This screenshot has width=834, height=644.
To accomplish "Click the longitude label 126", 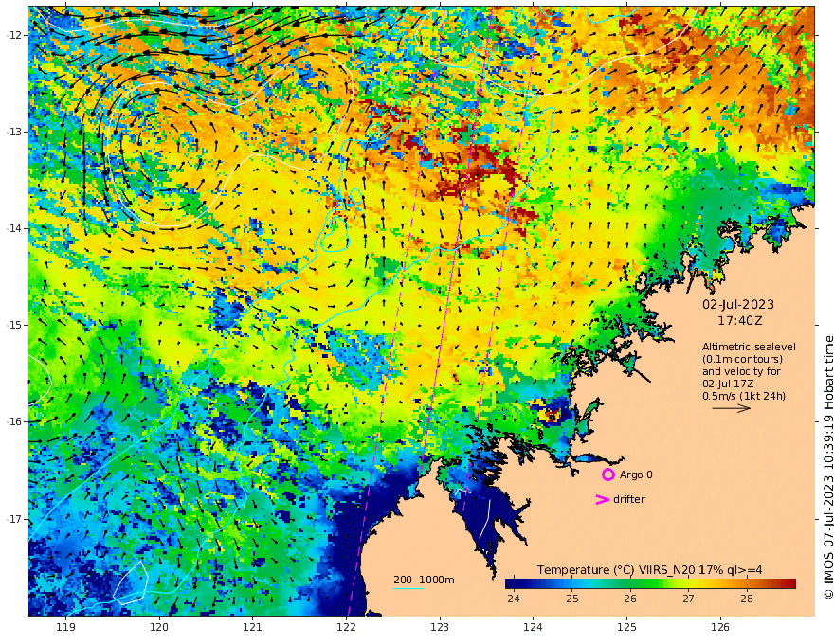I will coord(720,628).
